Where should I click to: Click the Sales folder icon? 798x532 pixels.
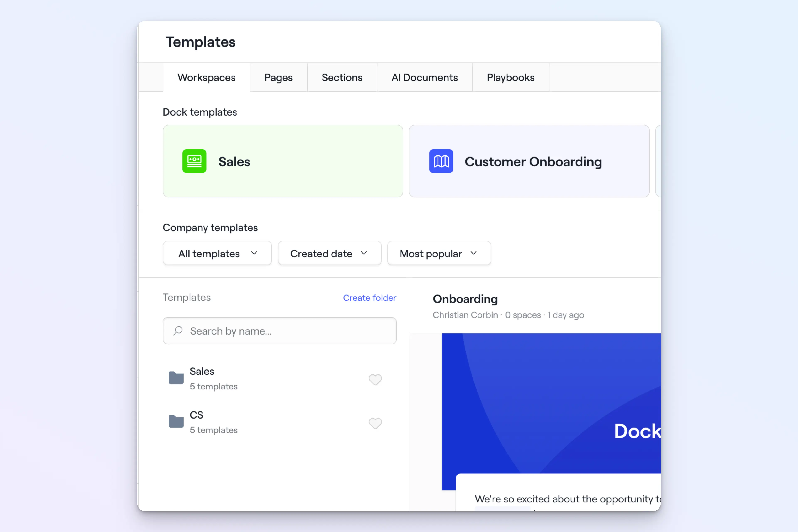click(176, 378)
